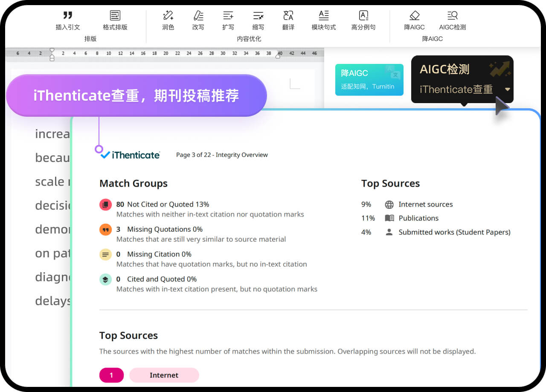The image size is (546, 392).
Task: Click the person icon for Submitted works
Action: (x=389, y=232)
